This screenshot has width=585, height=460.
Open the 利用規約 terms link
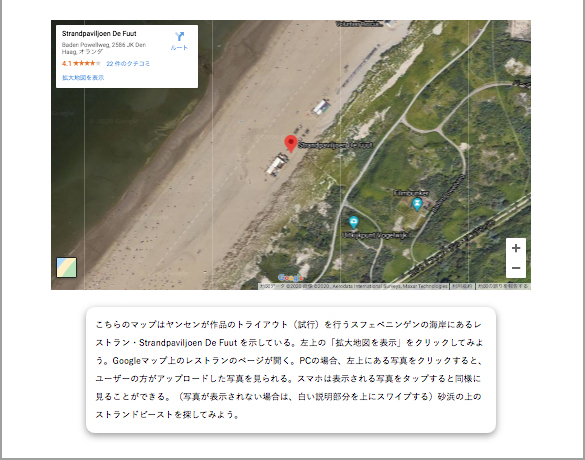coord(462,286)
